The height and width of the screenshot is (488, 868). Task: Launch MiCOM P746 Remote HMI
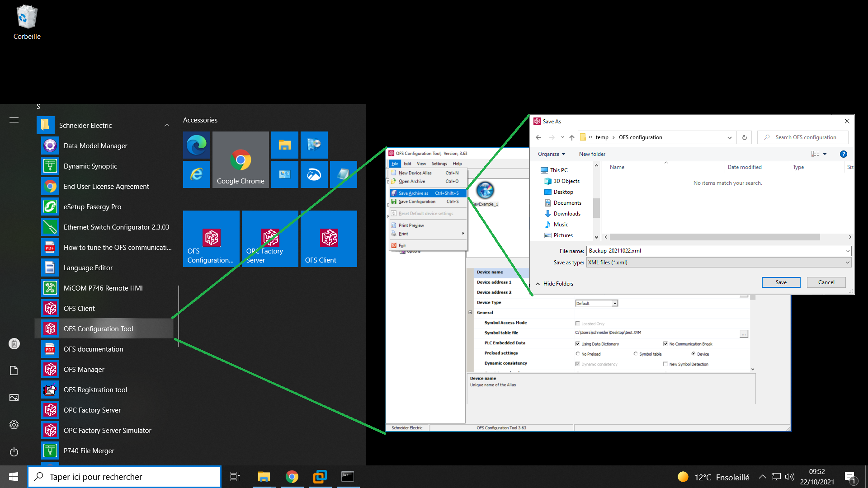[x=104, y=288]
